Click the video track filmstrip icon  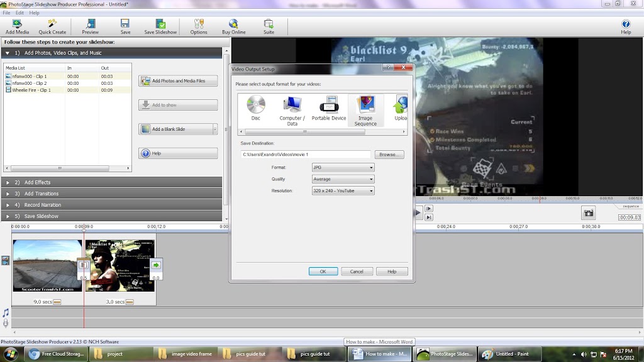coord(5,260)
